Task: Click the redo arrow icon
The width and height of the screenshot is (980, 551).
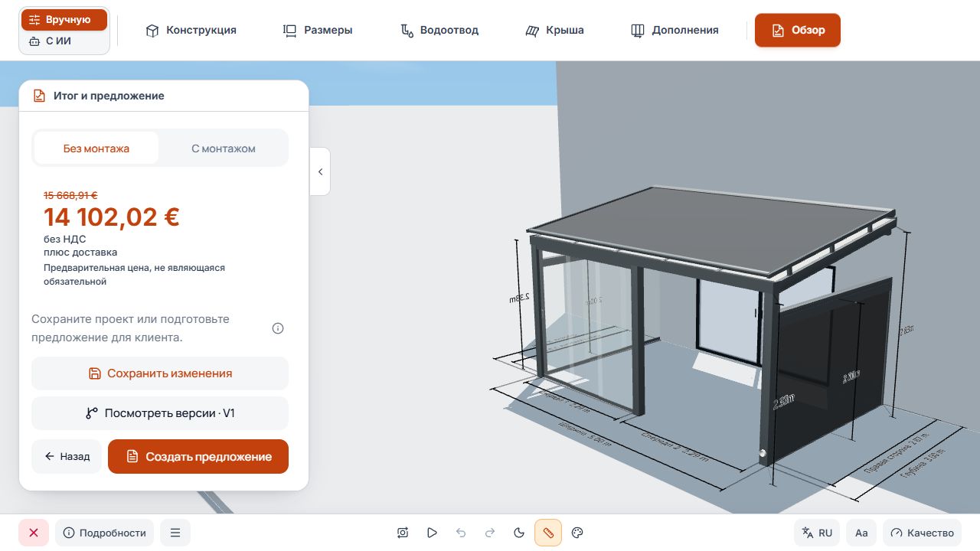Action: pos(490,533)
